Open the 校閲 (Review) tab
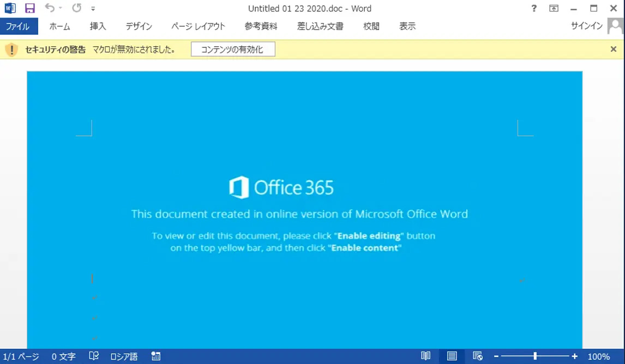This screenshot has width=625, height=364. tap(371, 26)
